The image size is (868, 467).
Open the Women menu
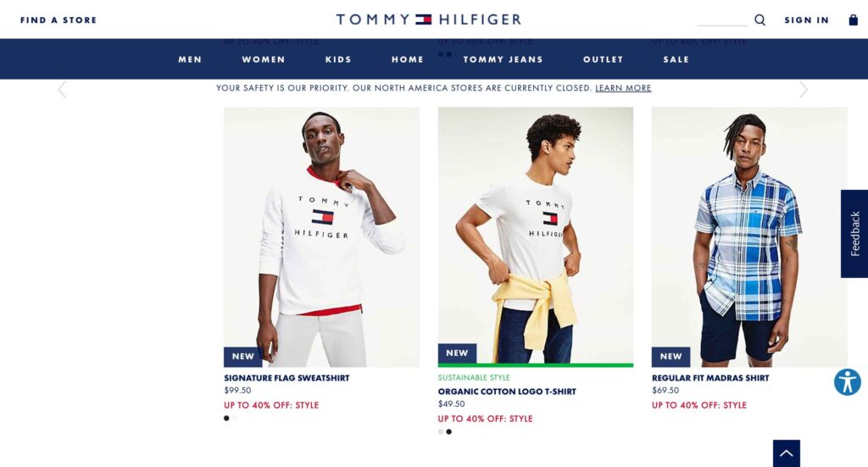tap(264, 59)
